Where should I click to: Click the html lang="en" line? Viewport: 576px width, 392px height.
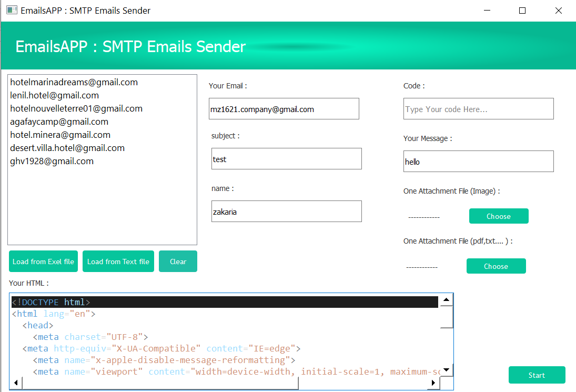pos(54,314)
